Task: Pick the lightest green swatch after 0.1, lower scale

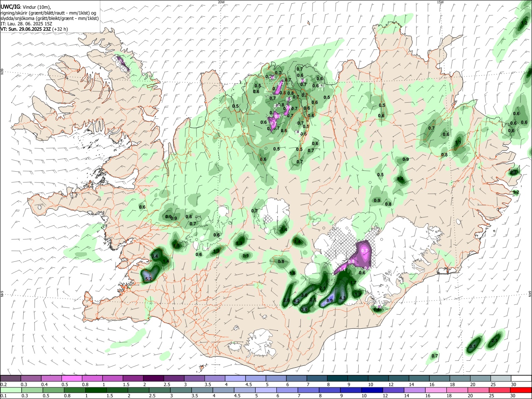Action: [12, 390]
